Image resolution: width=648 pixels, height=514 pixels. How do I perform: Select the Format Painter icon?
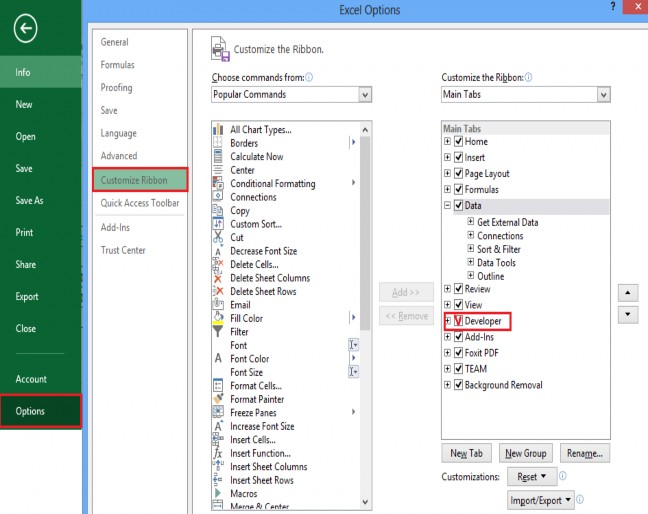click(219, 399)
